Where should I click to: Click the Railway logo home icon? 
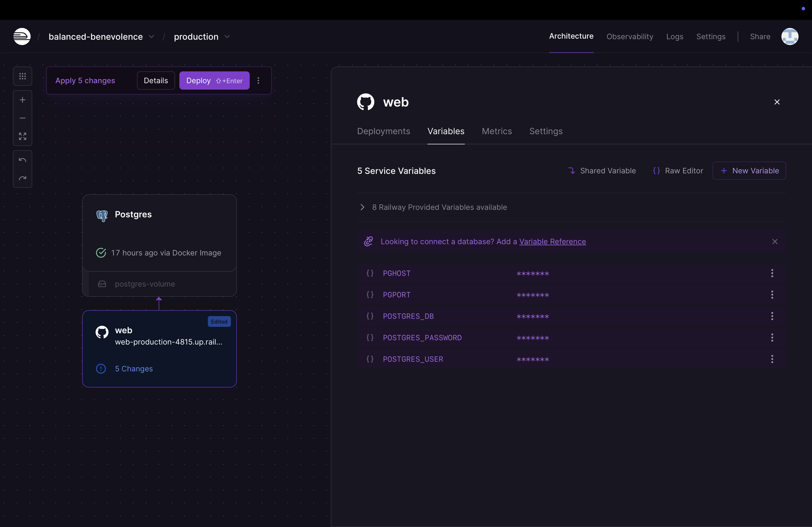pos(22,36)
